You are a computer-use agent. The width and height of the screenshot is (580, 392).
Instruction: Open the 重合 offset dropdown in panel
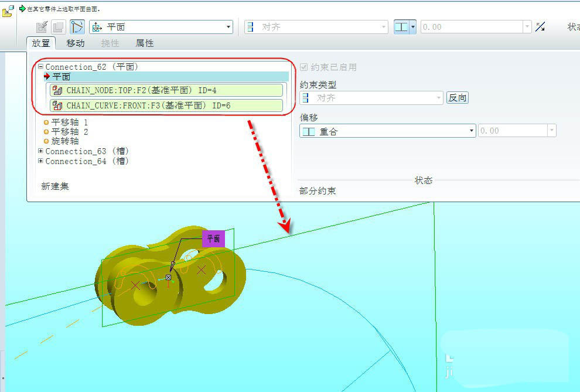[387, 131]
